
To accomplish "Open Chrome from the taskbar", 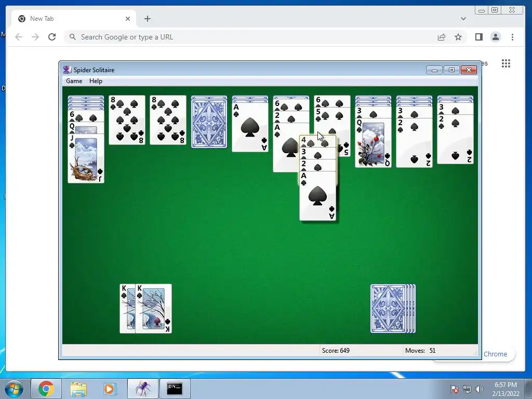I will point(46,389).
